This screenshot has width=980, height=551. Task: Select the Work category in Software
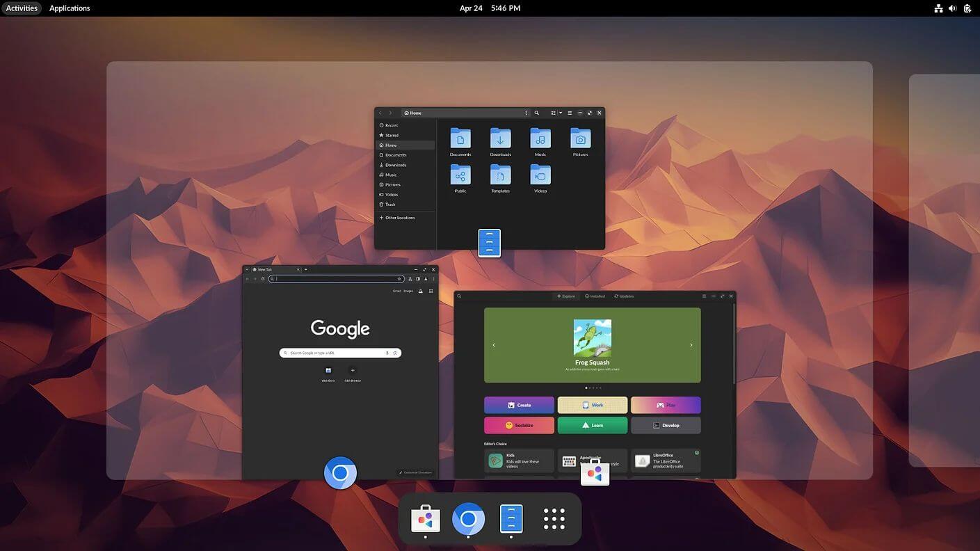click(592, 404)
